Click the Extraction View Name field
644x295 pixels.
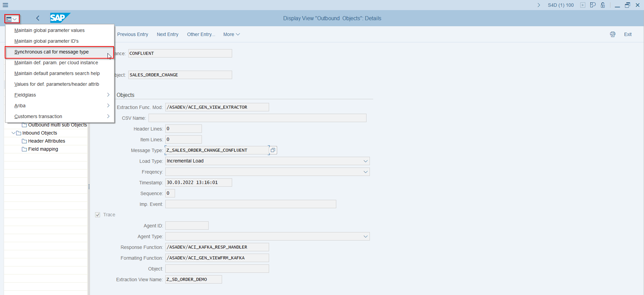pyautogui.click(x=194, y=280)
